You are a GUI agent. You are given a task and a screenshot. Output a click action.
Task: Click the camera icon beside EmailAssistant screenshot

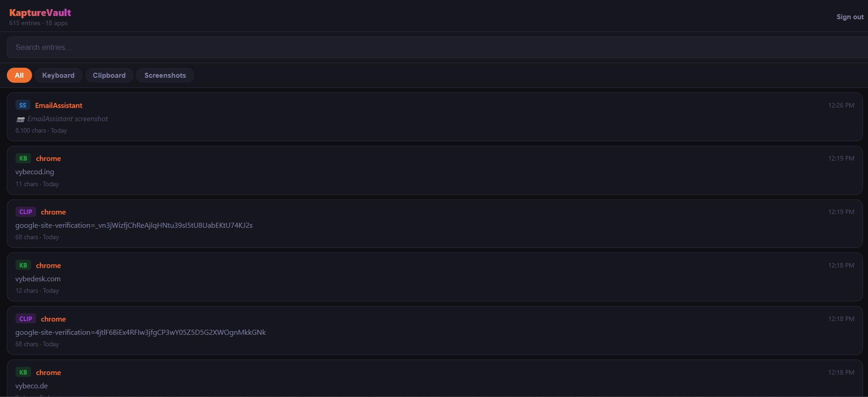(x=20, y=119)
